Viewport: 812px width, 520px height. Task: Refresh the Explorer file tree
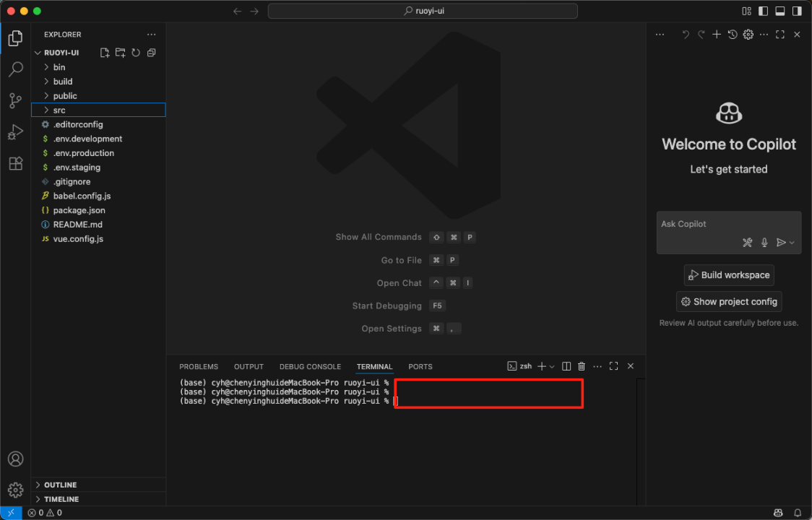click(x=136, y=53)
